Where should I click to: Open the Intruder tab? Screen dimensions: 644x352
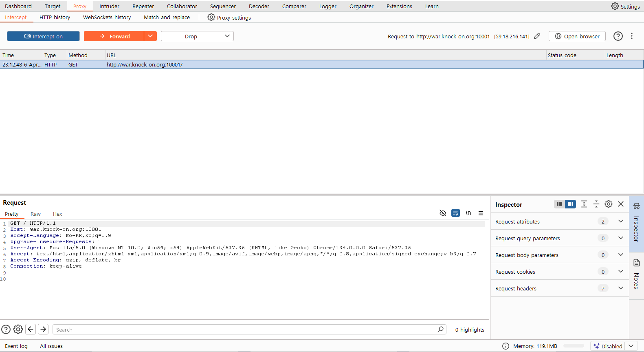click(x=109, y=6)
